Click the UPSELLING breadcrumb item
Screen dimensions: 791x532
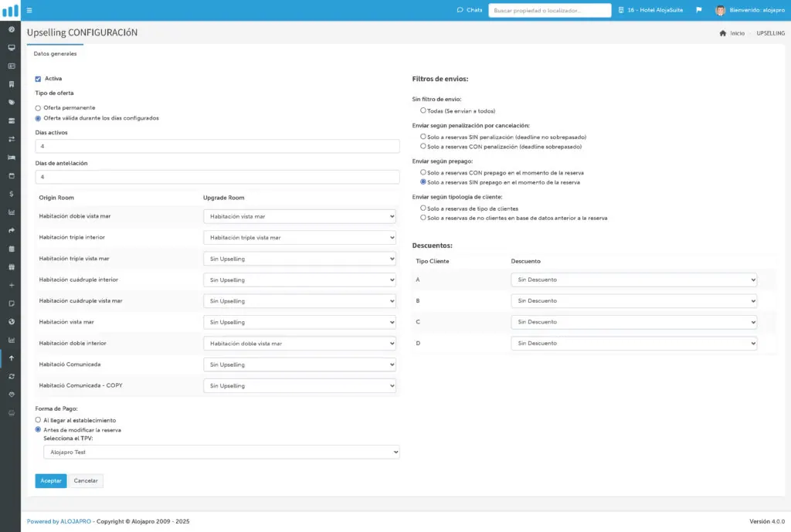(770, 33)
